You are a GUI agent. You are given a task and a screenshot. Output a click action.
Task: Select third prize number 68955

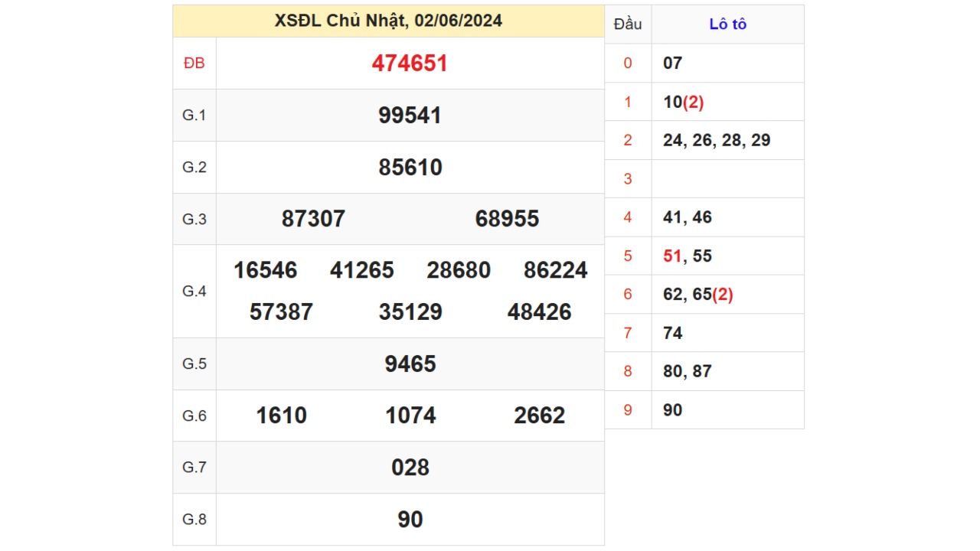[x=507, y=220]
